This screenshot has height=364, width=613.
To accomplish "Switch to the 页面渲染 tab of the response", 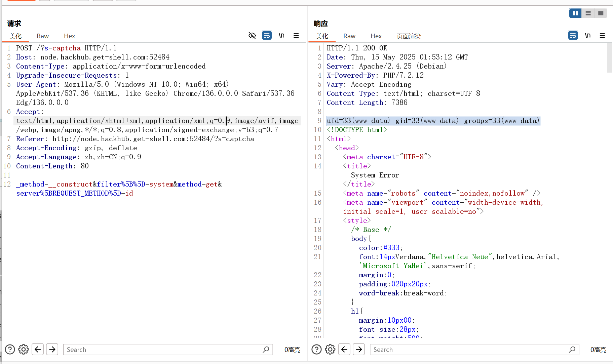I will point(408,36).
